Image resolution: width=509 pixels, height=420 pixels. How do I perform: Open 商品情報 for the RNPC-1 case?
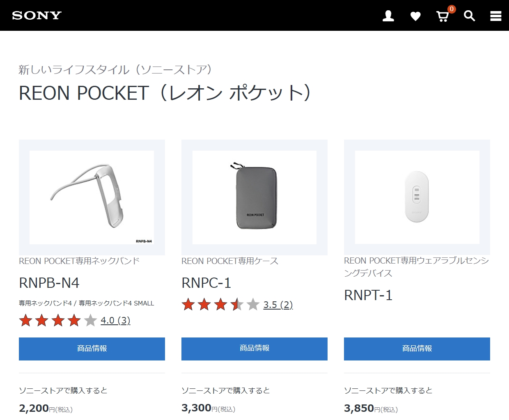pyautogui.click(x=254, y=349)
